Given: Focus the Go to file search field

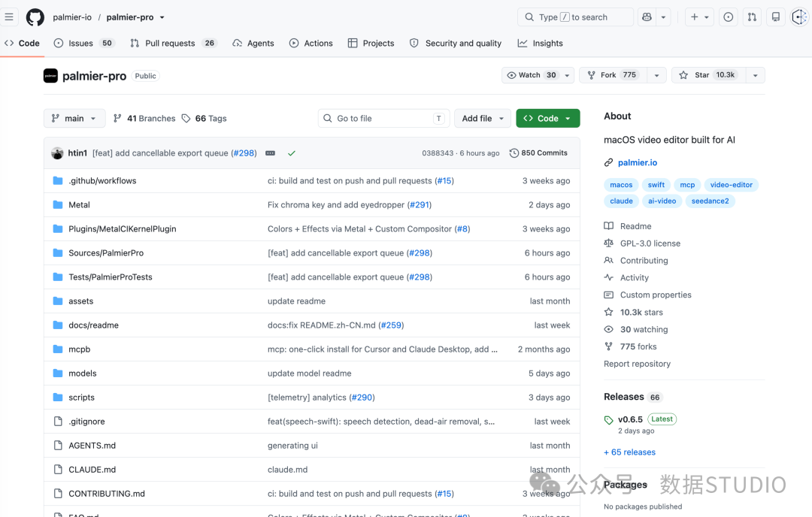Looking at the screenshot, I should 383,119.
